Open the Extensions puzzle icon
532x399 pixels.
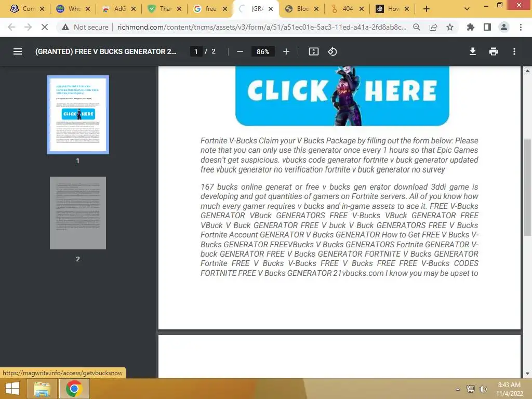click(x=471, y=27)
